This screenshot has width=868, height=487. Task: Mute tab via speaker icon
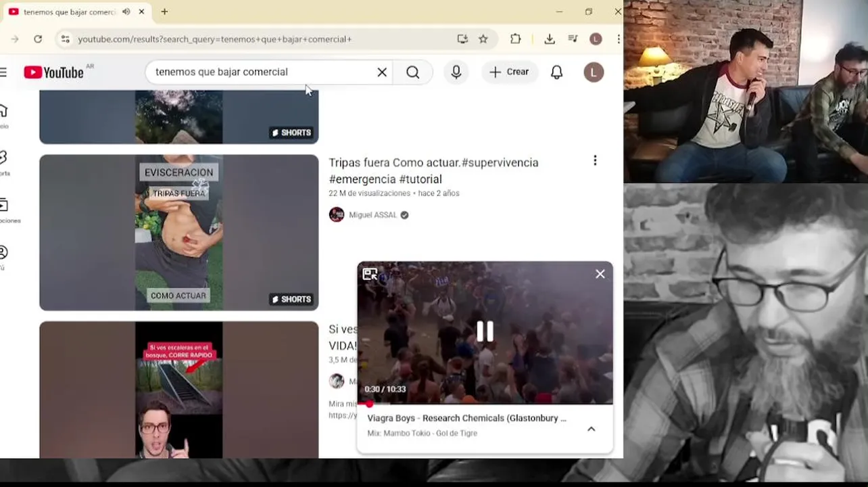[126, 11]
